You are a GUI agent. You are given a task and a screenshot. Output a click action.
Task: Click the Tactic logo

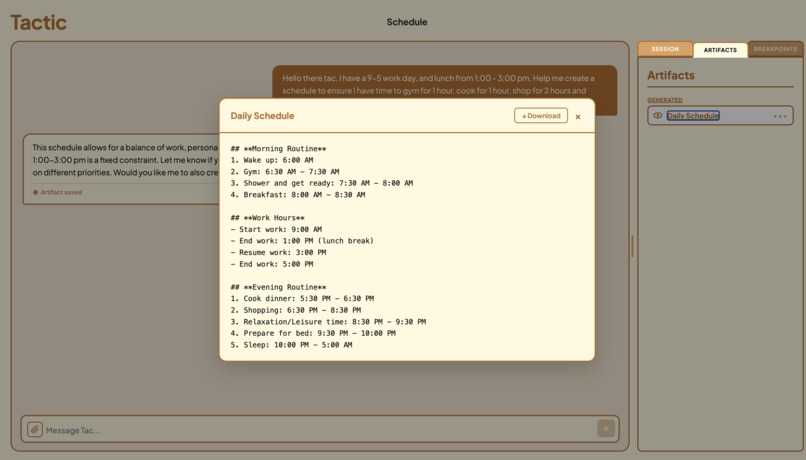[x=39, y=22]
